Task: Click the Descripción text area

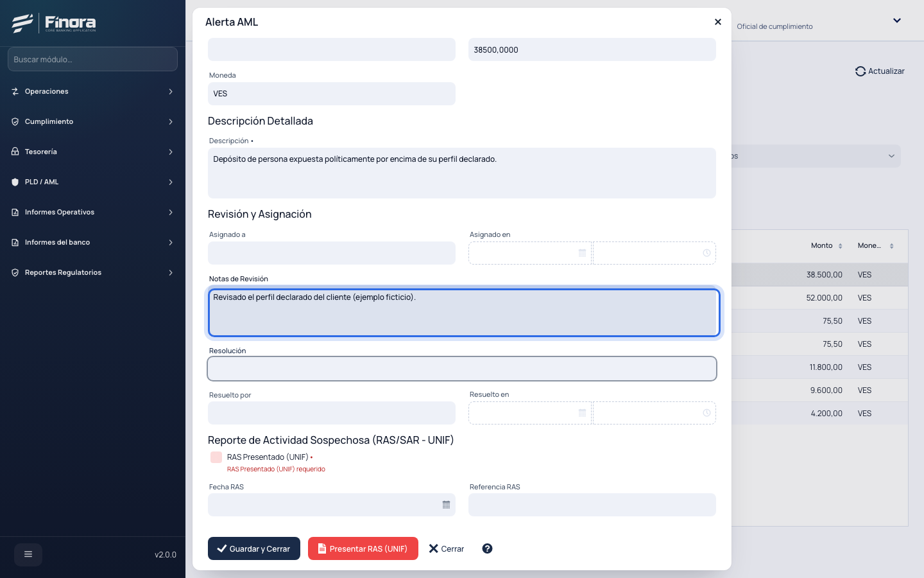Action: tap(462, 173)
